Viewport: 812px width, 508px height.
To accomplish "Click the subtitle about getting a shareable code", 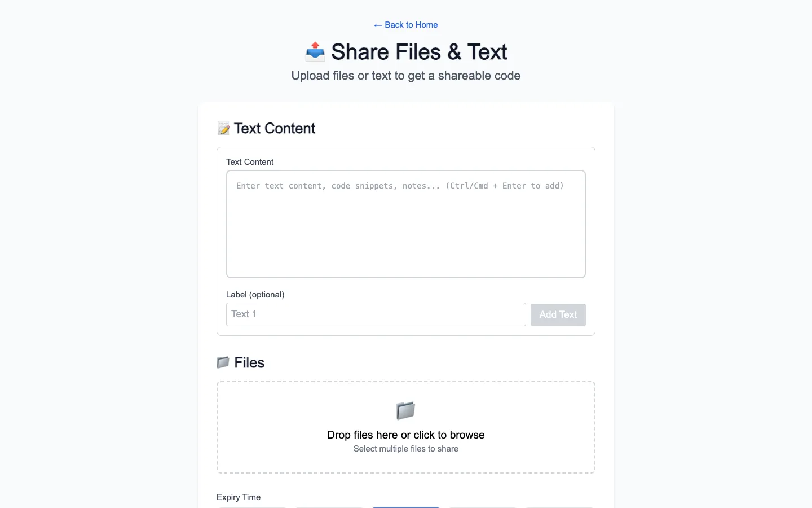I will 406,76.
